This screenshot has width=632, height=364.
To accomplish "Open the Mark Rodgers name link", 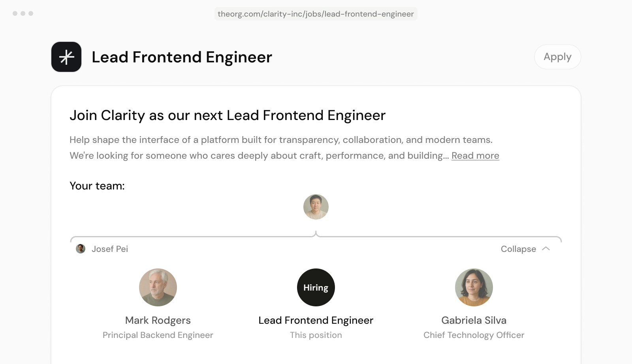I will (x=158, y=320).
